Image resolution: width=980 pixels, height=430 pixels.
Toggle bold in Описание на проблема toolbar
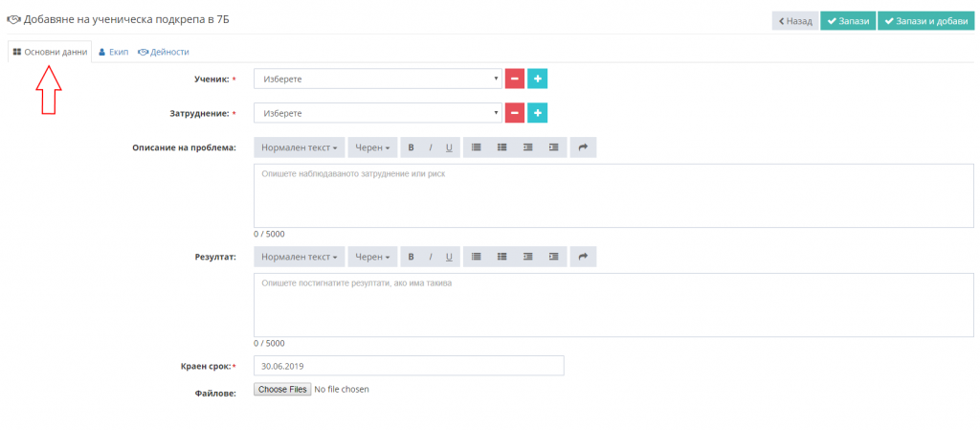412,147
